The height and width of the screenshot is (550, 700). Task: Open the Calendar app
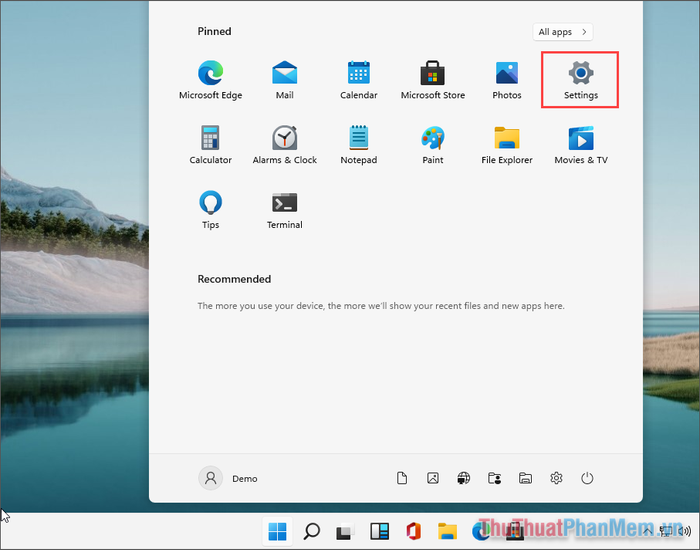(x=358, y=80)
